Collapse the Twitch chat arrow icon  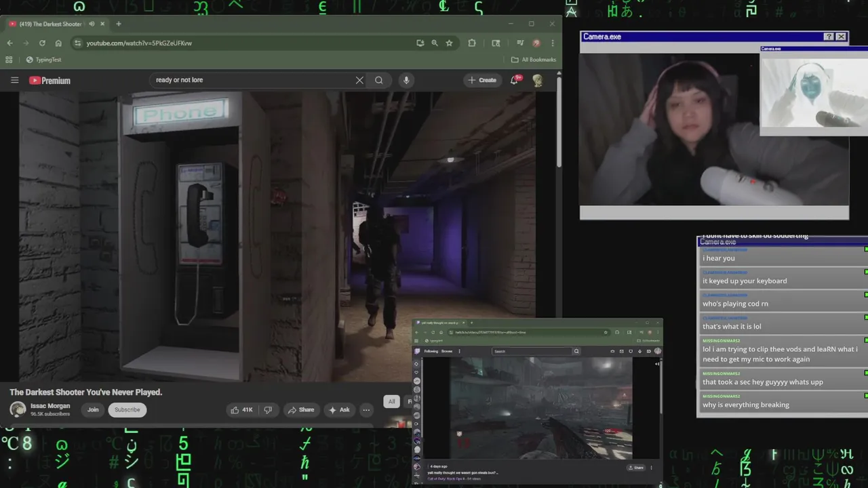click(x=657, y=364)
